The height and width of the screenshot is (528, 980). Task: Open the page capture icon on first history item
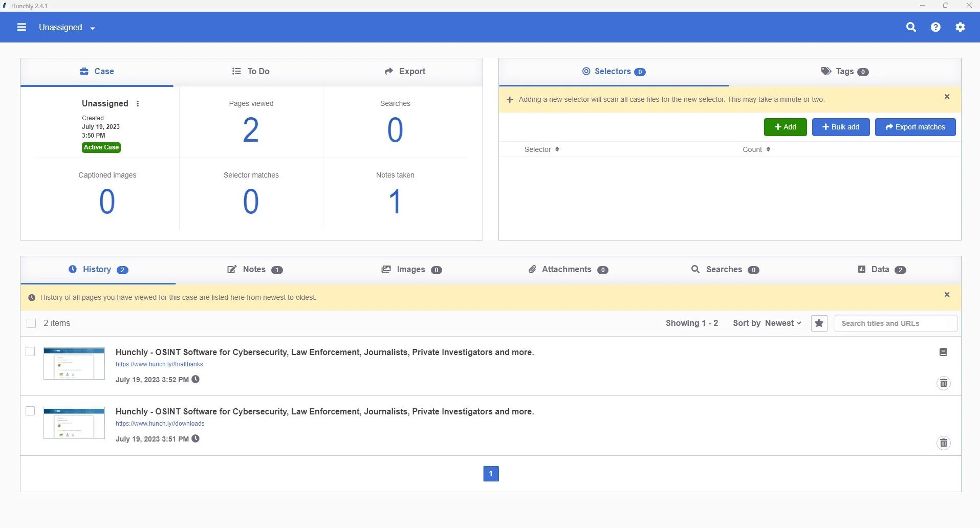tap(943, 351)
